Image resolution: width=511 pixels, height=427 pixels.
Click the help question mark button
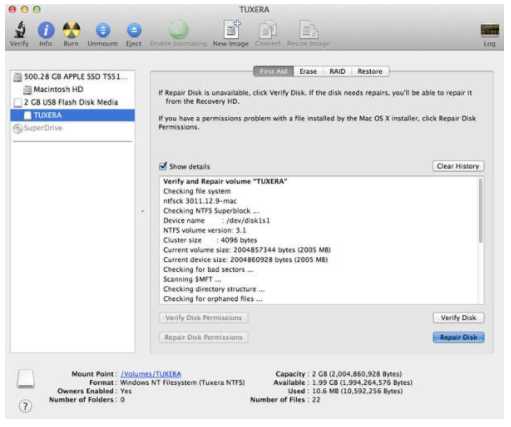25,406
